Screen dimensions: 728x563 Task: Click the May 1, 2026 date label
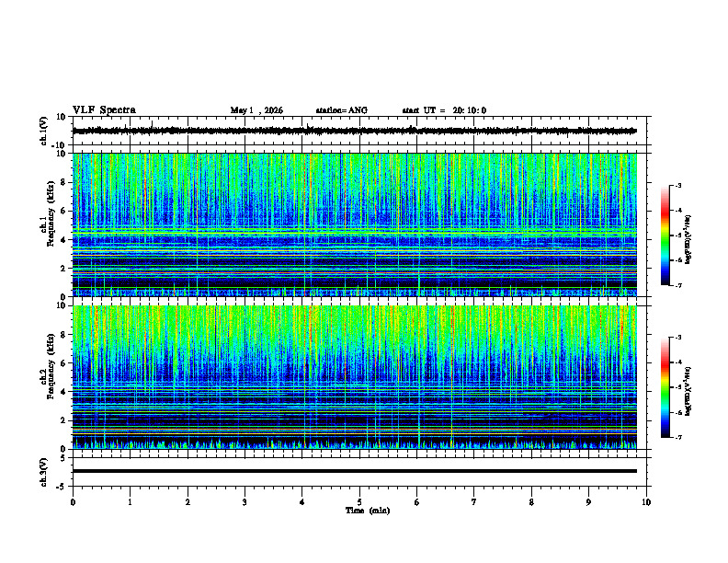[256, 110]
